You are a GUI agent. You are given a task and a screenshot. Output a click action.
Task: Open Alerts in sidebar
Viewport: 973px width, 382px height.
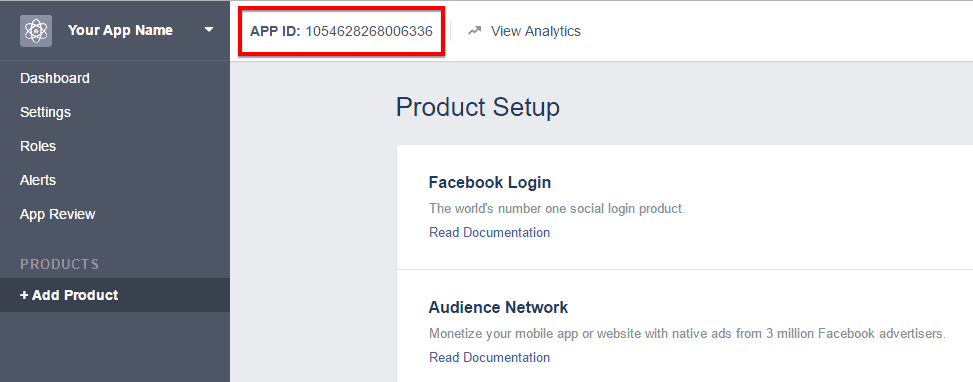tap(38, 180)
